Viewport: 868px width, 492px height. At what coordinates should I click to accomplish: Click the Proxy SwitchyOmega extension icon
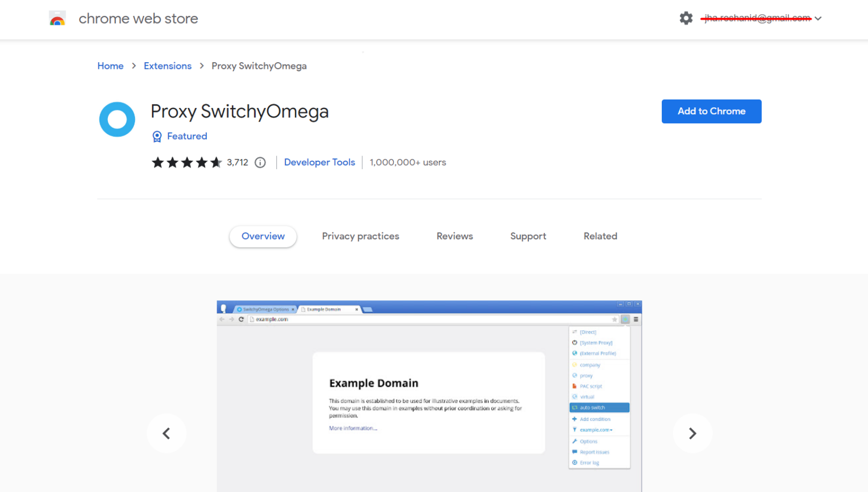(117, 119)
